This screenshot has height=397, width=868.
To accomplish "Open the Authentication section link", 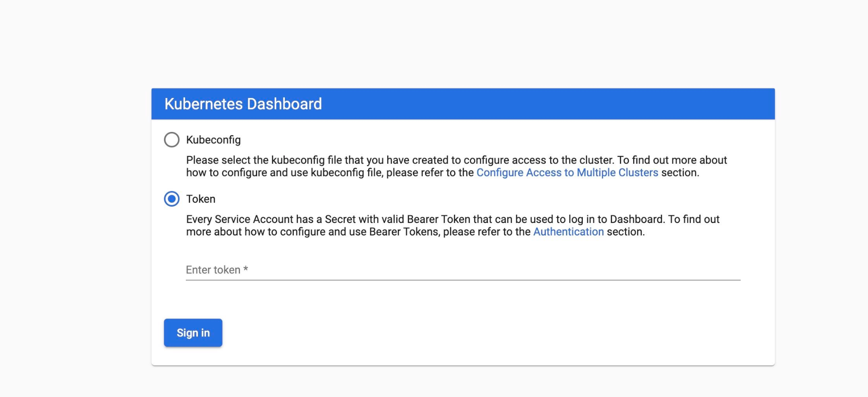I will (569, 232).
